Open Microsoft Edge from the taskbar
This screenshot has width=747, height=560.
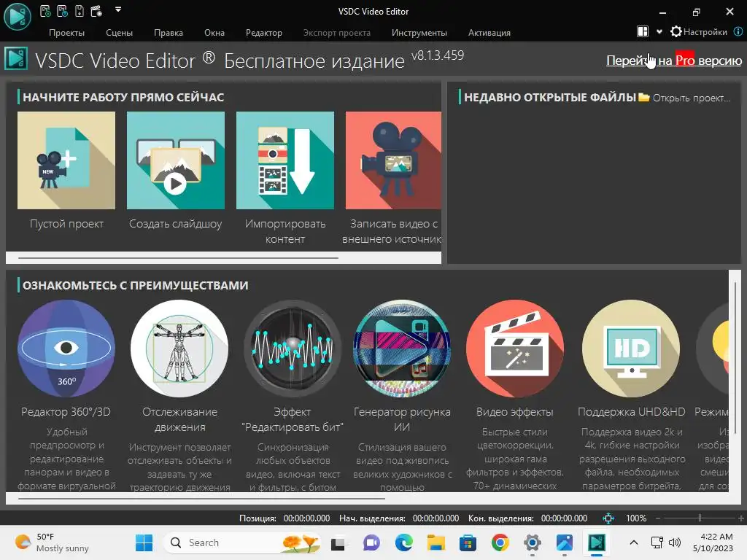coord(403,542)
